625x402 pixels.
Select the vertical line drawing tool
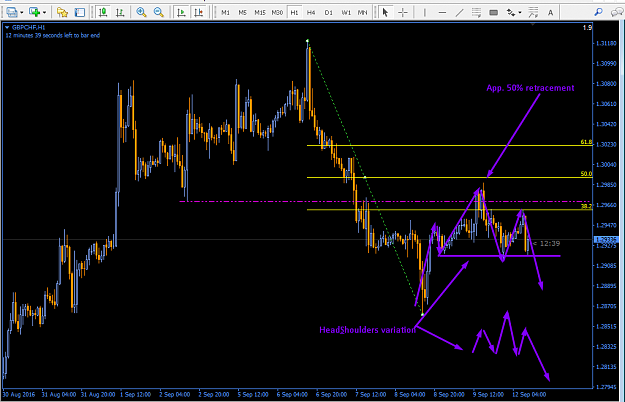click(425, 12)
